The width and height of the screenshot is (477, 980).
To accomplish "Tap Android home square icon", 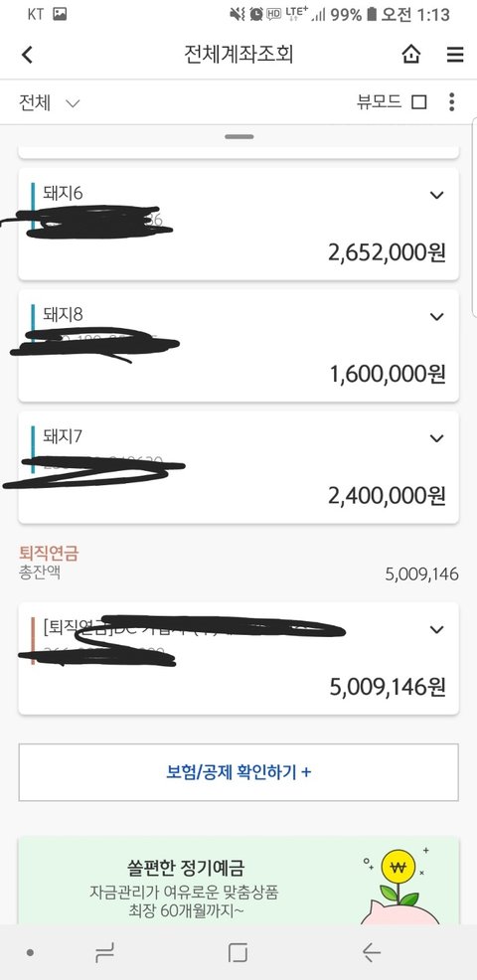I will tap(238, 952).
